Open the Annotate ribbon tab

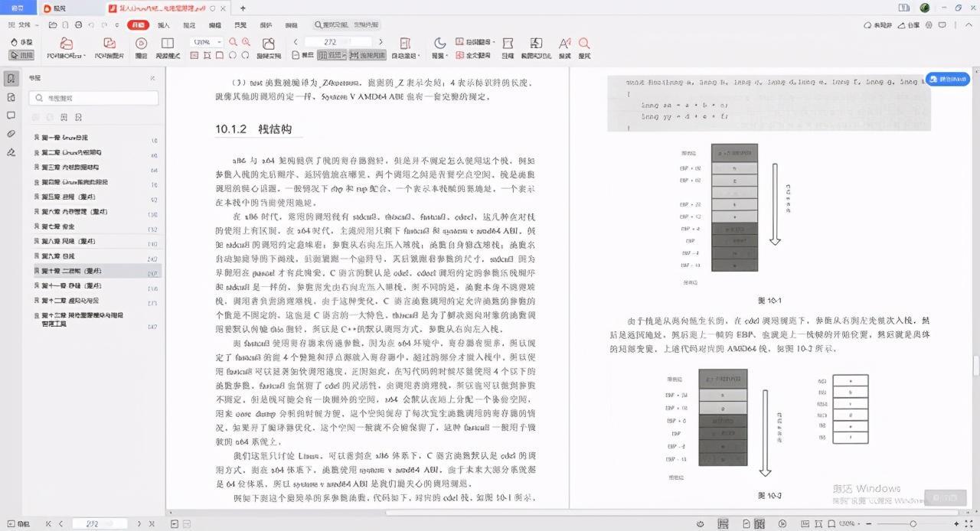pyautogui.click(x=189, y=25)
